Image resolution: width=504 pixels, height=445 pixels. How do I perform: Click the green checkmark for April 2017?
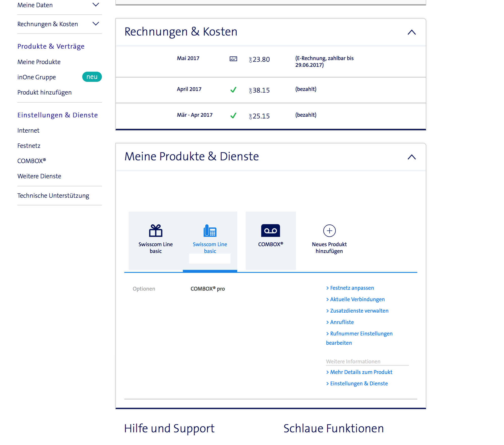(x=233, y=90)
